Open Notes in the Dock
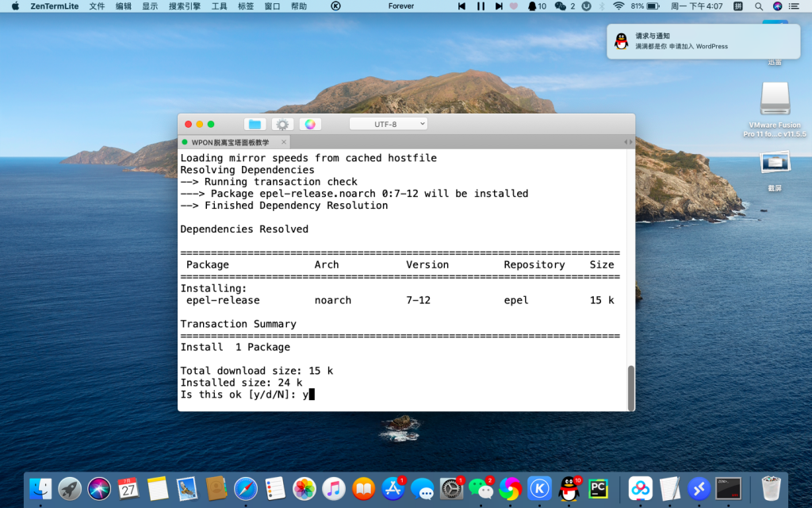This screenshot has width=812, height=508. (158, 488)
